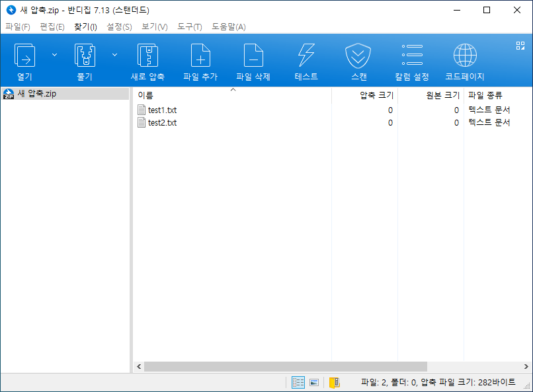Open 칼럼 설정 column settings
The height and width of the screenshot is (392, 533).
coord(412,61)
